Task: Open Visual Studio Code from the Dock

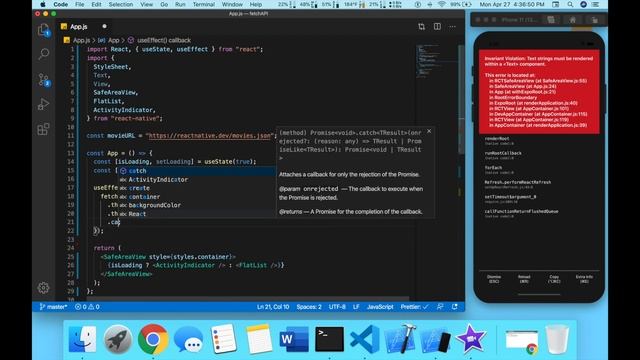Action: (x=364, y=339)
